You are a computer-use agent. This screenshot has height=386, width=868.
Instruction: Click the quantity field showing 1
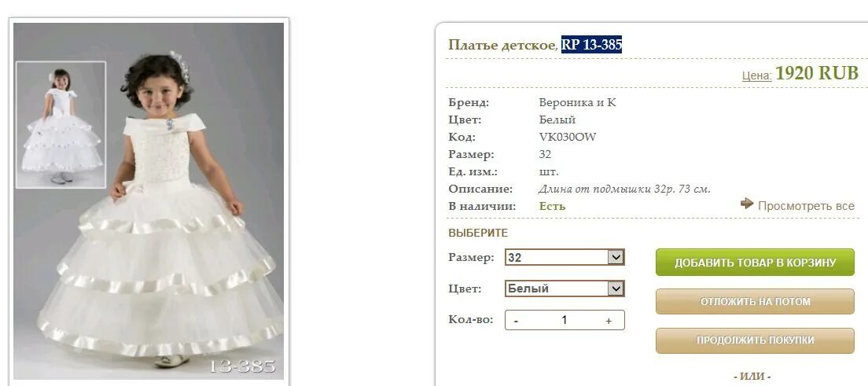564,320
